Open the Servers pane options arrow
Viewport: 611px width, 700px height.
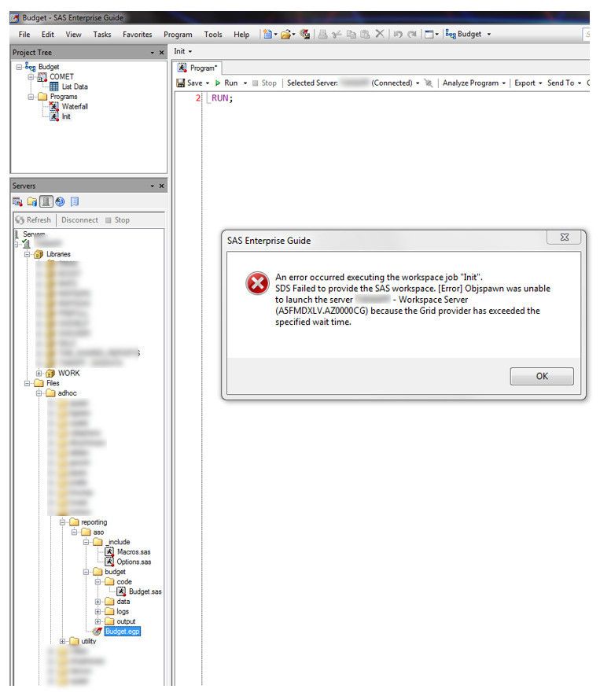click(x=153, y=186)
